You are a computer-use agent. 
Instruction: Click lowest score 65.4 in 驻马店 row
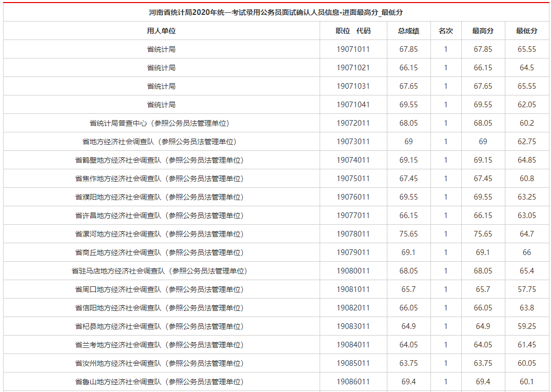(527, 271)
